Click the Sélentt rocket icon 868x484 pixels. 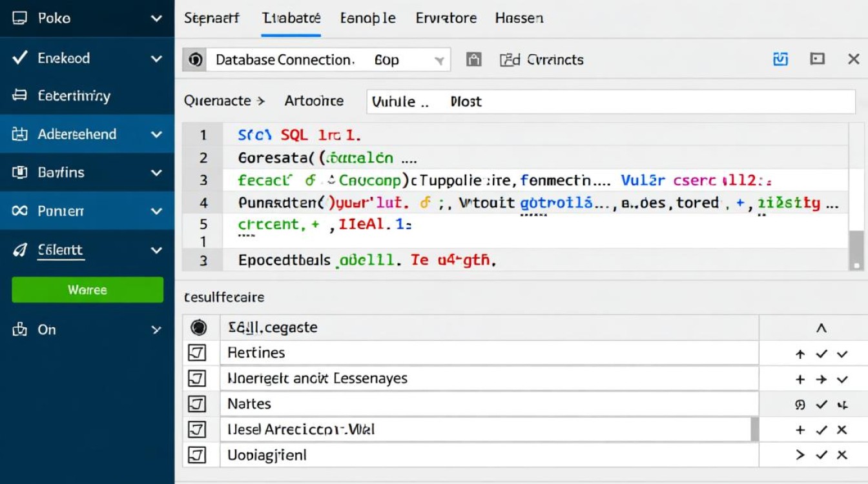pyautogui.click(x=20, y=250)
